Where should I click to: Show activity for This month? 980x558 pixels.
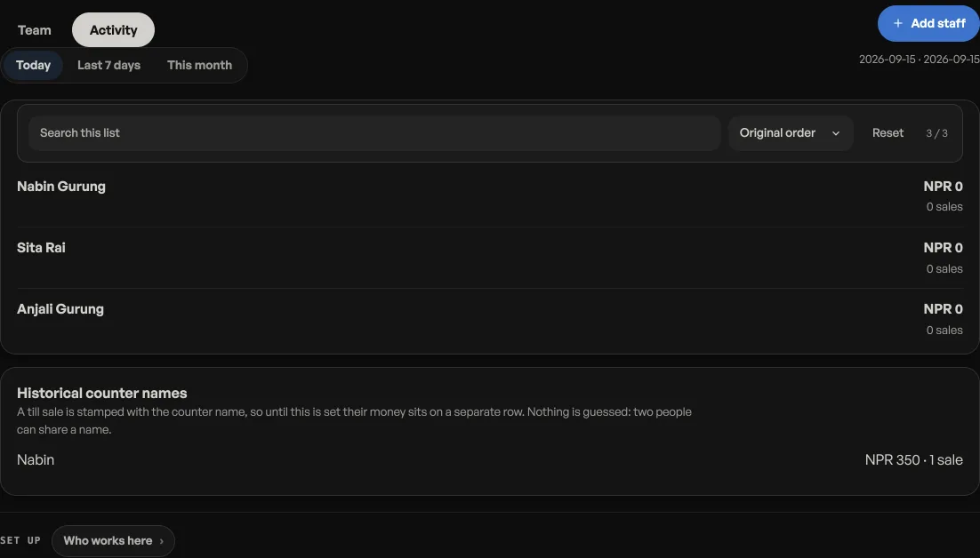[199, 66]
